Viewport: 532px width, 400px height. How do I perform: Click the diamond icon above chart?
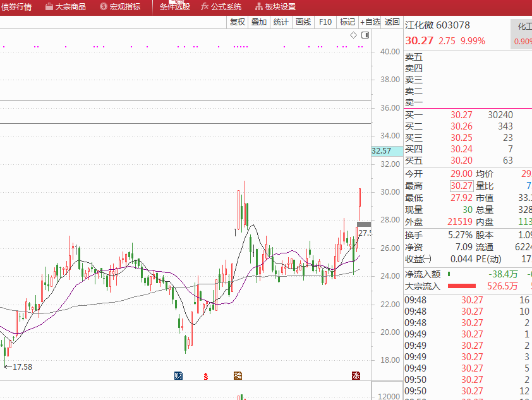click(x=354, y=35)
